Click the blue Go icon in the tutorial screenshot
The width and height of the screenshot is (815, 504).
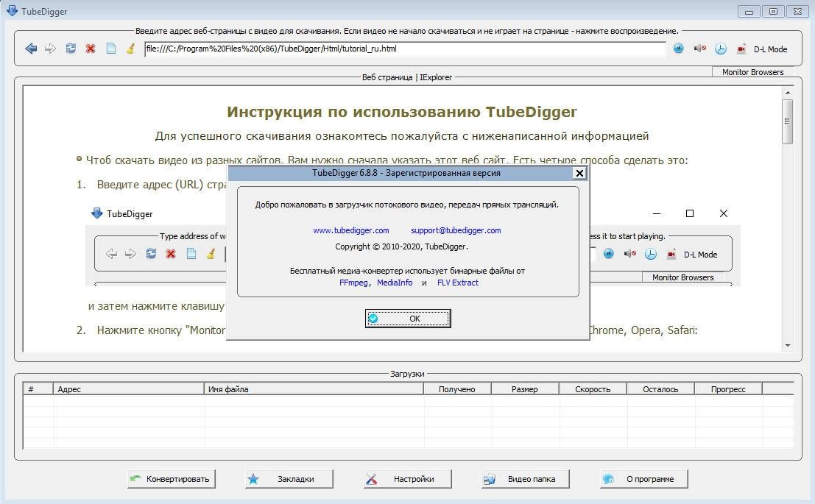tap(609, 254)
